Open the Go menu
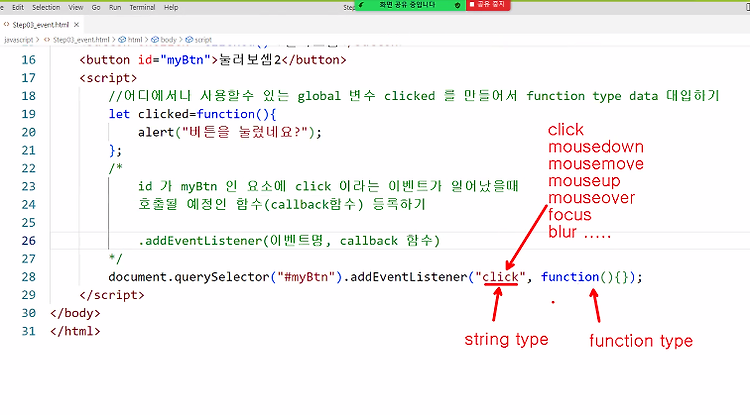750x415 pixels. pos(96,7)
